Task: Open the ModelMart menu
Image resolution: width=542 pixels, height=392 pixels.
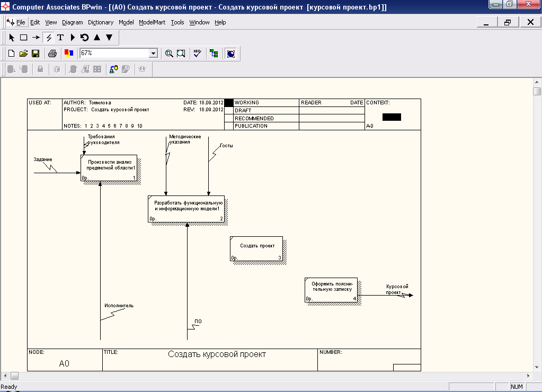Action: 152,22
